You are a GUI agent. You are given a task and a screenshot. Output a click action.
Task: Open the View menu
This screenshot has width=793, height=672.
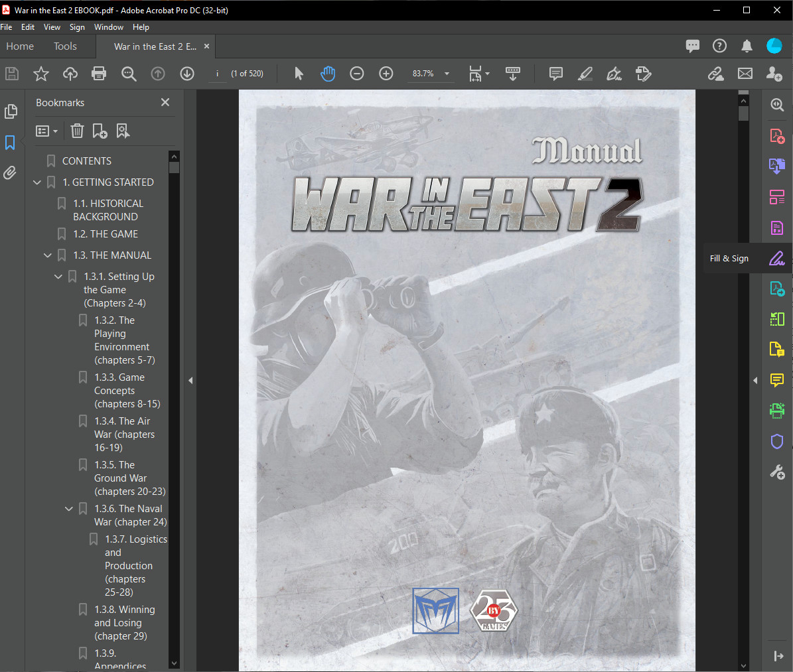pos(52,27)
